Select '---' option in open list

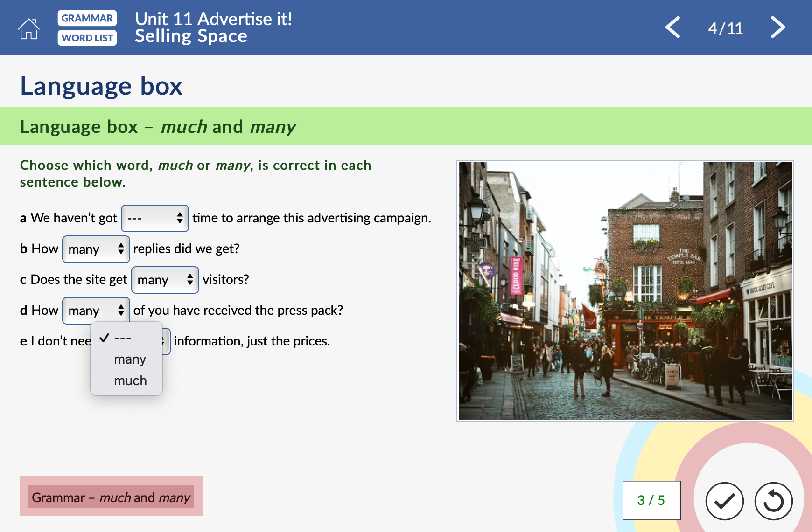coord(126,338)
